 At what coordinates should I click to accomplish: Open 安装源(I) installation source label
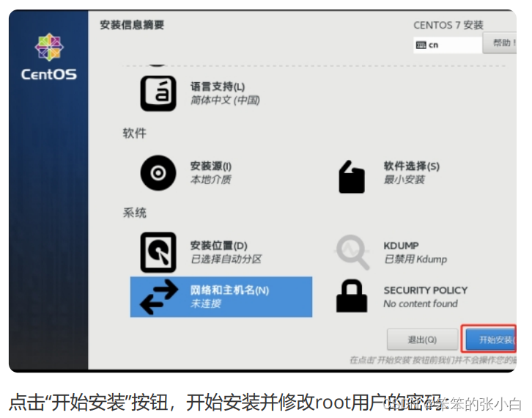(211, 166)
